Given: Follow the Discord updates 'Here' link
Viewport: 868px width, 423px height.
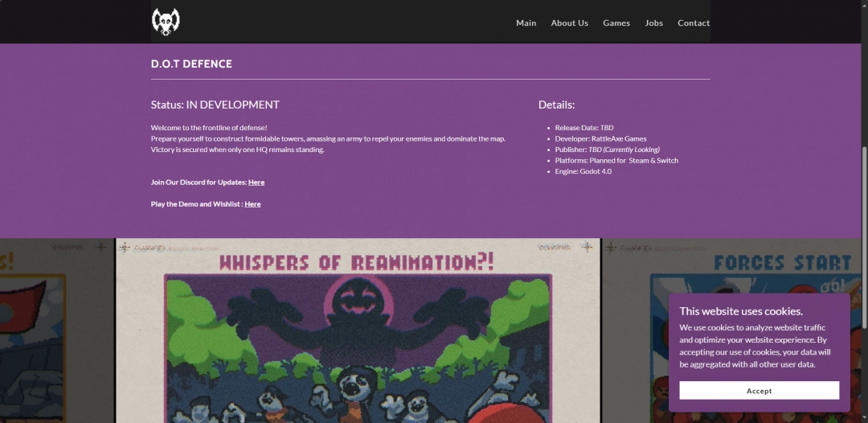Looking at the screenshot, I should (x=256, y=183).
